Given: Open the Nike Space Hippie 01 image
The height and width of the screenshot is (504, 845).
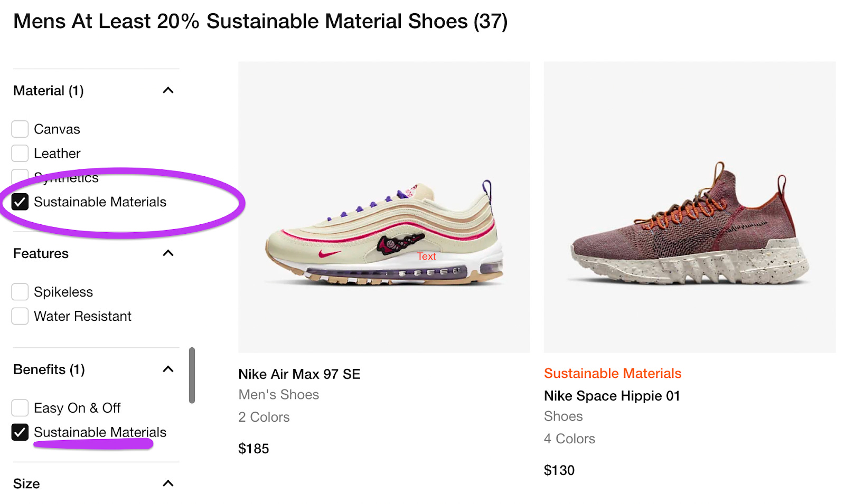Looking at the screenshot, I should coord(689,207).
